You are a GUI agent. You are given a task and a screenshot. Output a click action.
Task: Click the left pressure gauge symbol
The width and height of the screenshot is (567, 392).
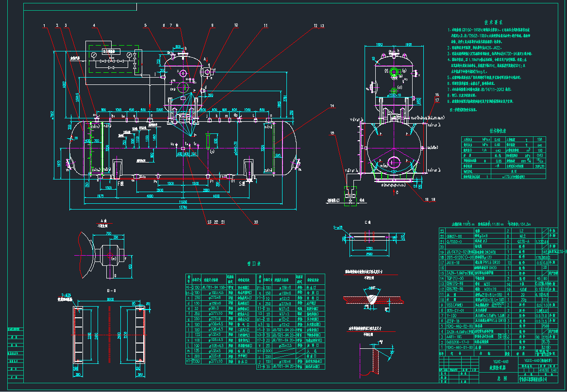(93, 55)
